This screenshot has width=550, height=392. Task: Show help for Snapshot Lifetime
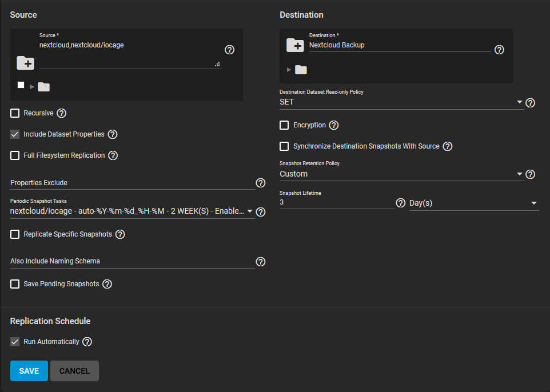click(401, 203)
